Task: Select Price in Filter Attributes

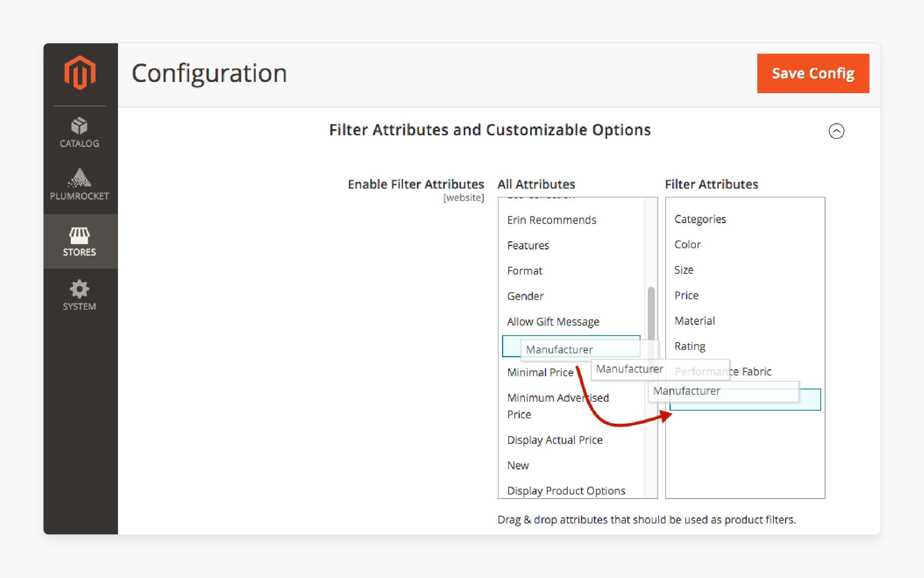Action: coord(686,295)
